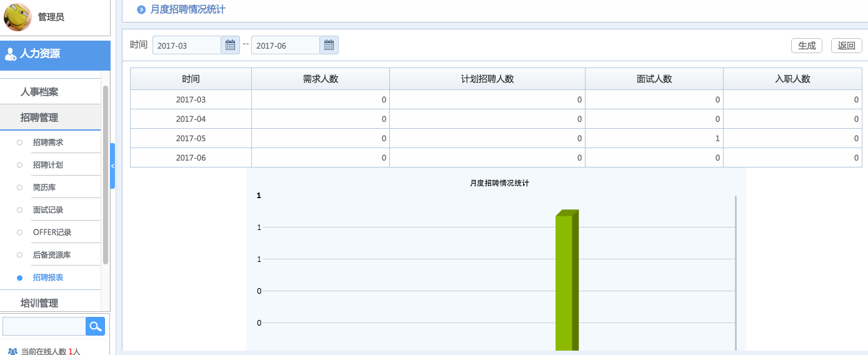The height and width of the screenshot is (355, 868).
Task: Click the sidebar vertical scrollbar
Action: tap(106, 175)
